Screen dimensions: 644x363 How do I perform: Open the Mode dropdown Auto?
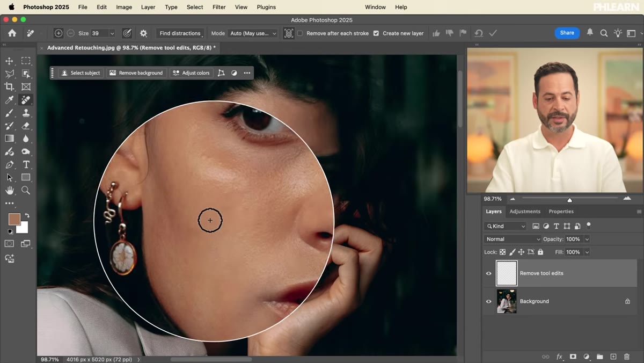click(x=252, y=33)
